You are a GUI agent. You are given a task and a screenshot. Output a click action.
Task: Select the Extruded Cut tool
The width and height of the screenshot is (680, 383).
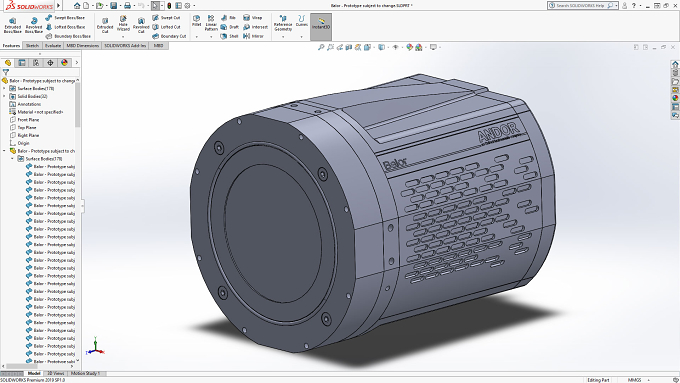(105, 26)
